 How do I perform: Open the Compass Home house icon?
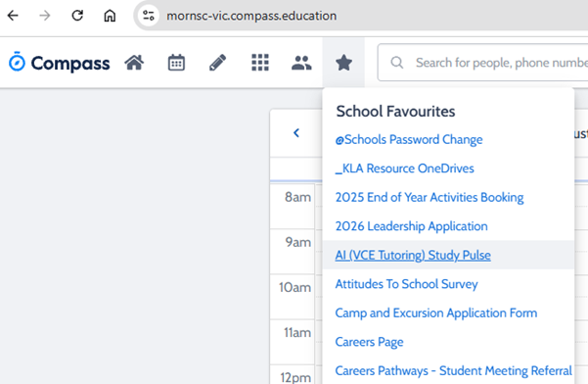(134, 63)
